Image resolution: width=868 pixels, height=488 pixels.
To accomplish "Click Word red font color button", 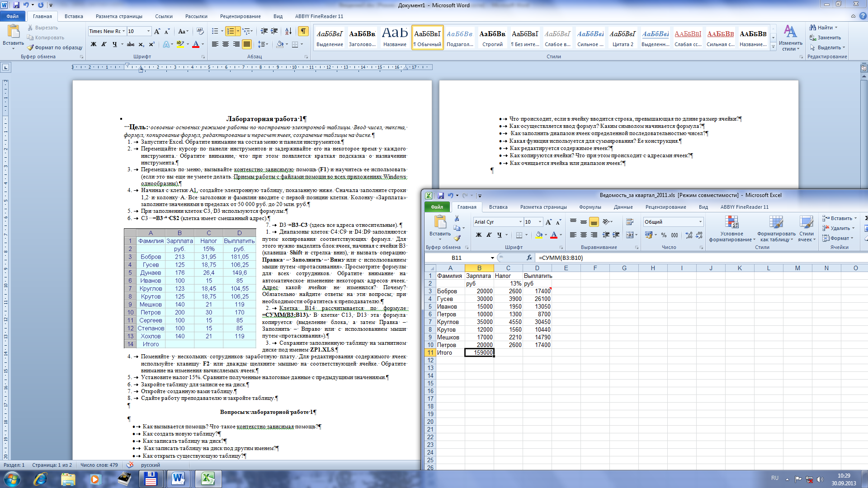I will click(x=196, y=44).
